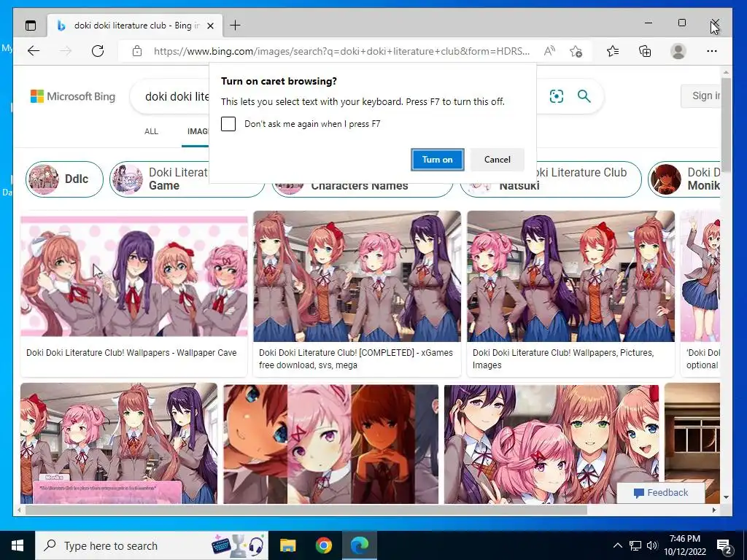Open Wallpapers, Pictures, Images thumbnail
Screen dimensions: 747x560
570,276
